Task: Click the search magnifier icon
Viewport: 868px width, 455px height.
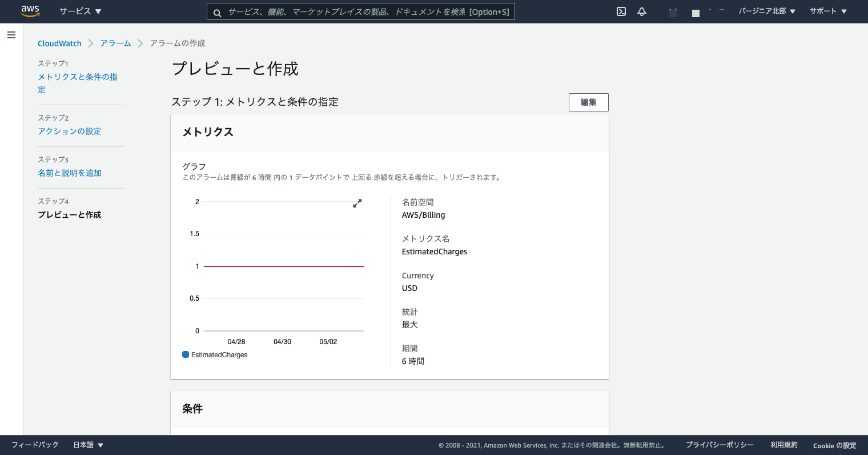Action: 217,12
